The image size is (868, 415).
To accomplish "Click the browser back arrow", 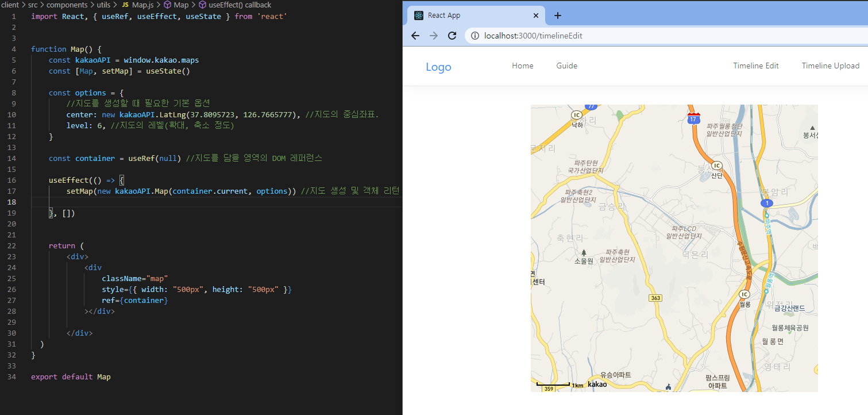I will 415,35.
